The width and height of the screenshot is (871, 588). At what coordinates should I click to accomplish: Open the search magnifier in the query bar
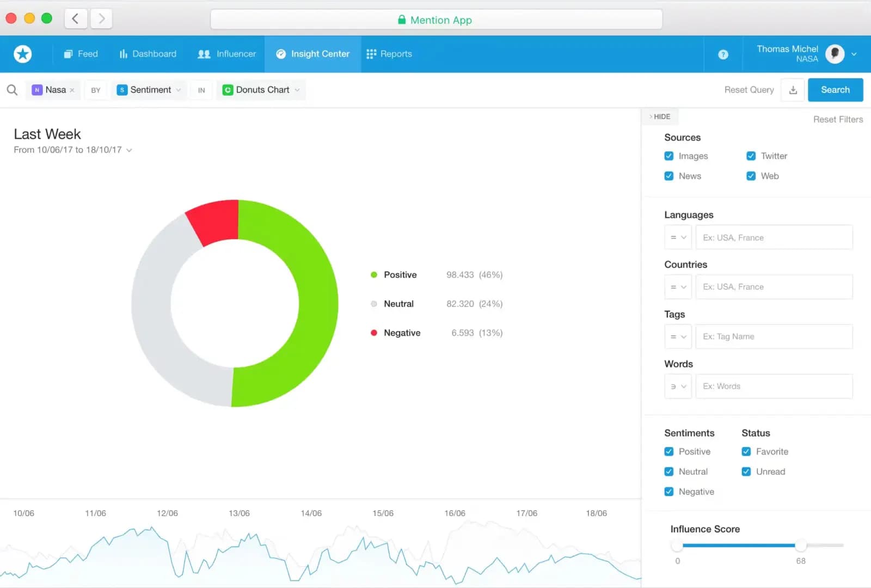tap(12, 90)
